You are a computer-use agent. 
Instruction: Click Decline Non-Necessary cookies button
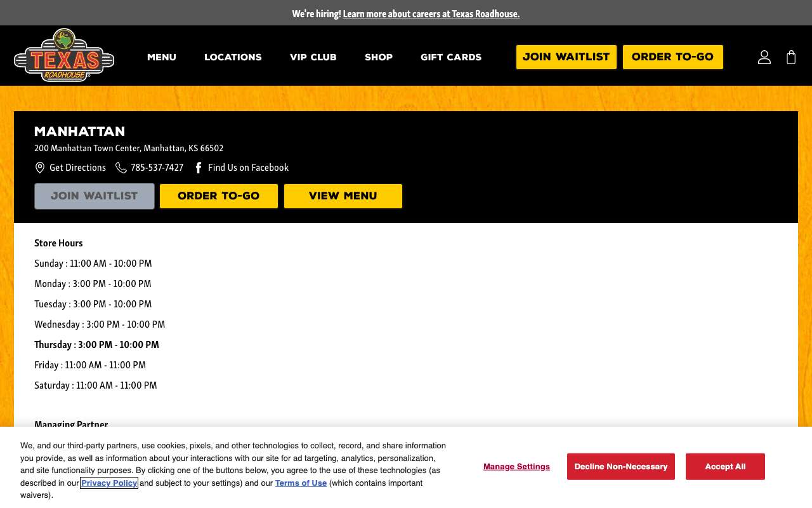point(621,467)
